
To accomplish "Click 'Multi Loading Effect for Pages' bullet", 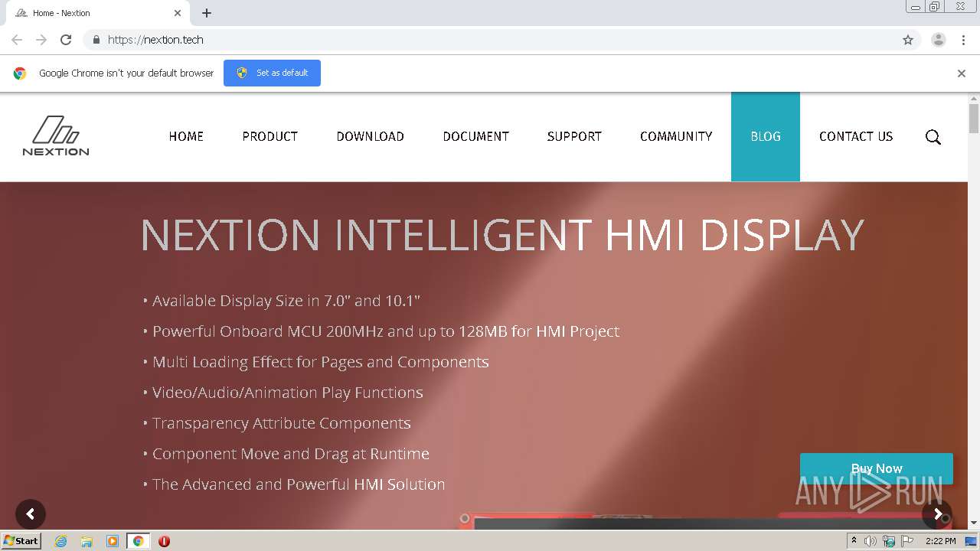I will tap(320, 362).
